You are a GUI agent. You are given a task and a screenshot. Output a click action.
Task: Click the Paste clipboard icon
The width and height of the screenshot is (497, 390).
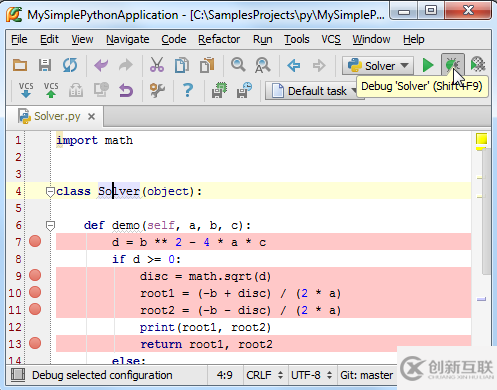[x=207, y=65]
